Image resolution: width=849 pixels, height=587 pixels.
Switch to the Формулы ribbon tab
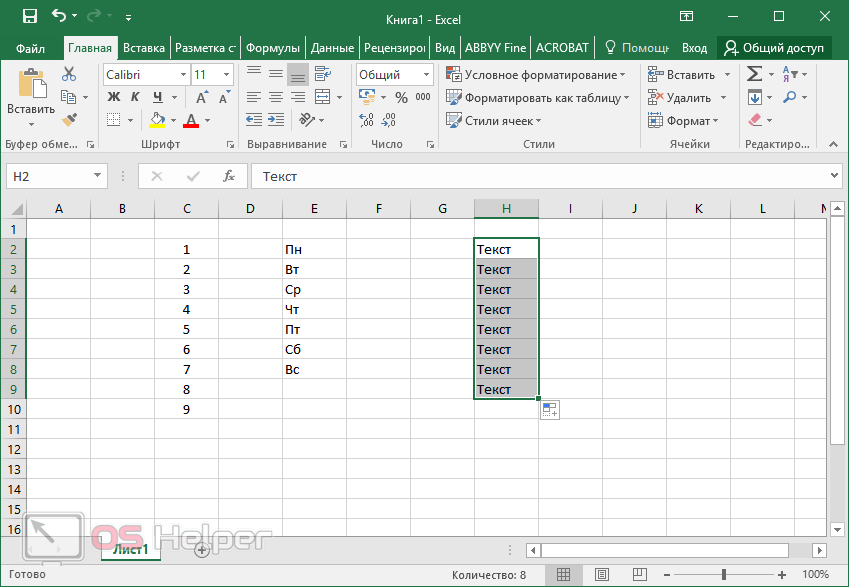[x=272, y=48]
